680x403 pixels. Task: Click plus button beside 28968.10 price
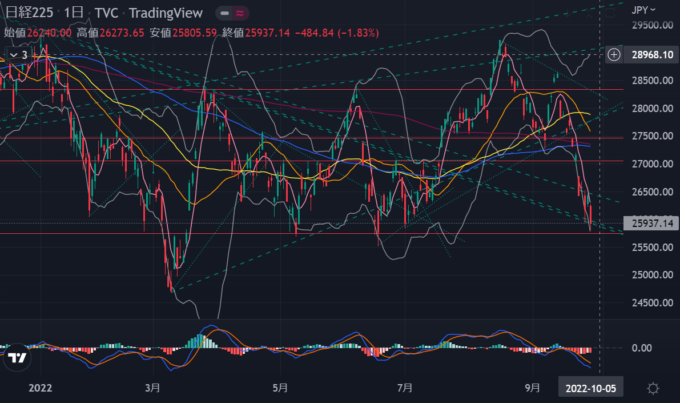[613, 54]
